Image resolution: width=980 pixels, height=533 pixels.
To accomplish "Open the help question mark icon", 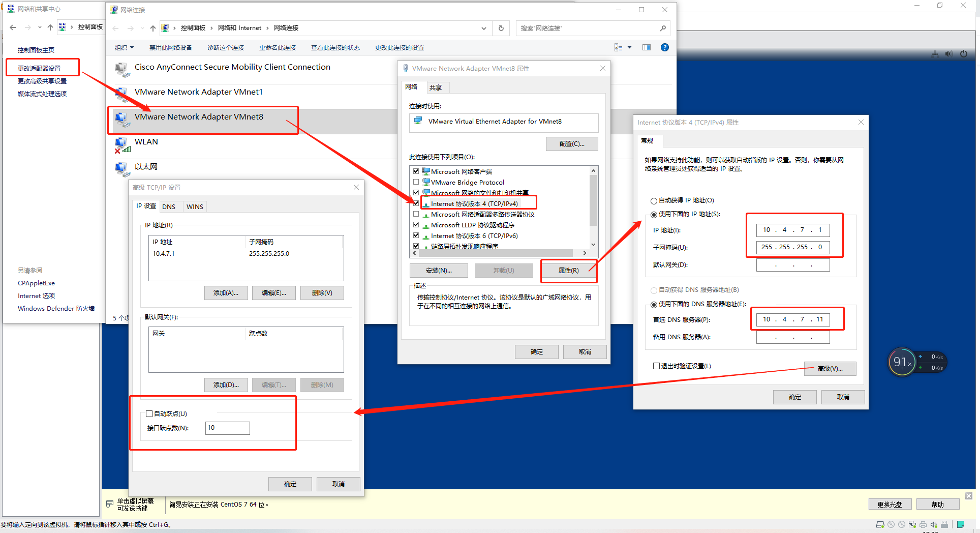I will 664,47.
